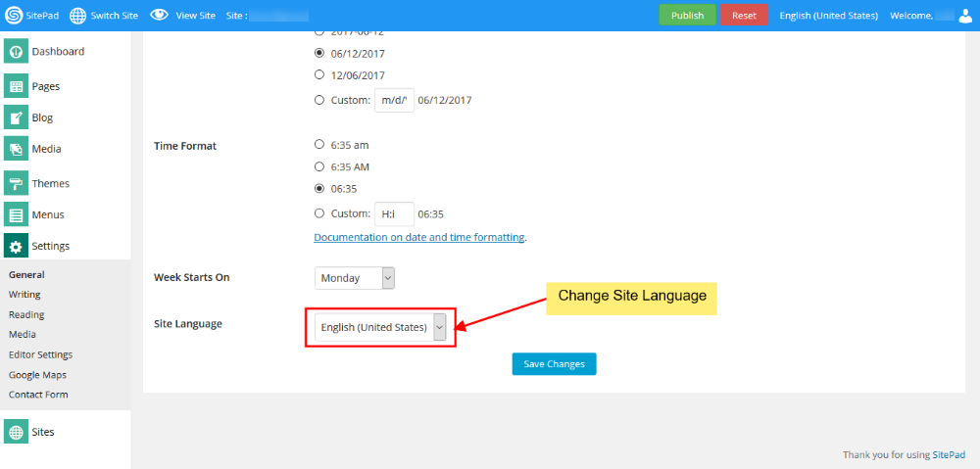Screen dimensions: 980x469
Task: Select the 6:35 am time format
Action: [319, 145]
